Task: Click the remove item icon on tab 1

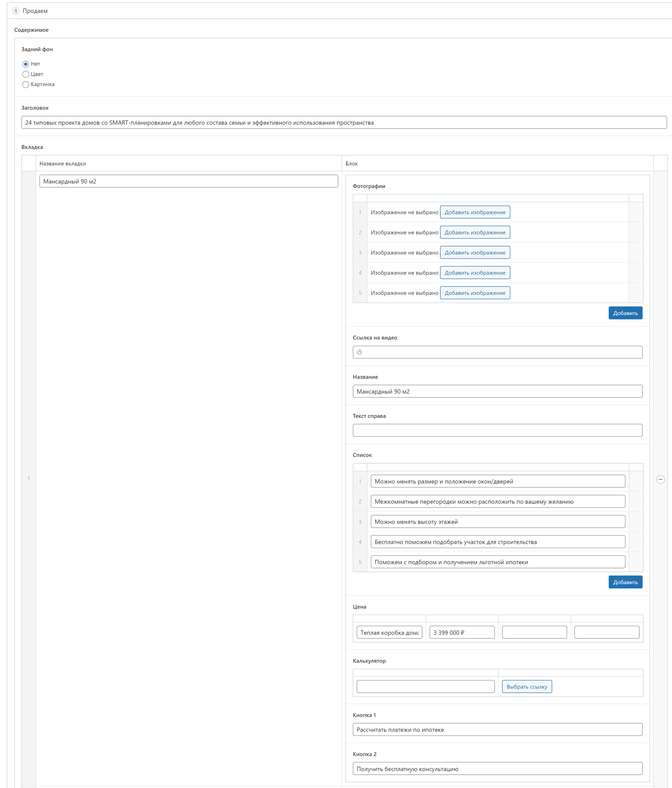Action: point(660,479)
